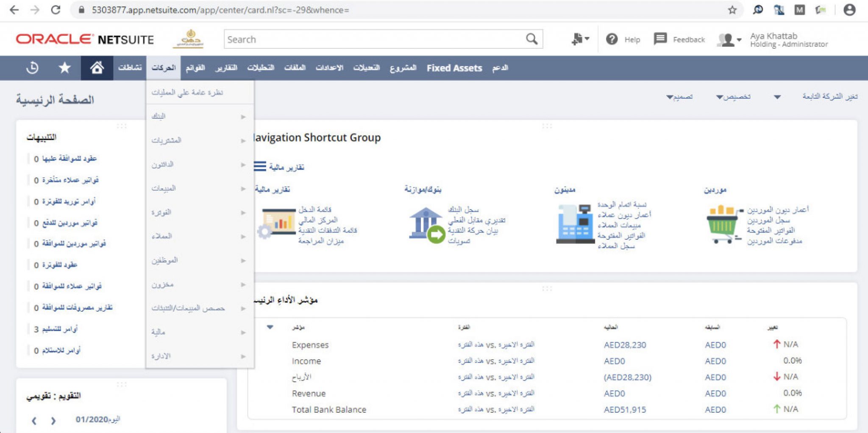
Task: Open the user profile avatar icon
Action: coord(726,39)
